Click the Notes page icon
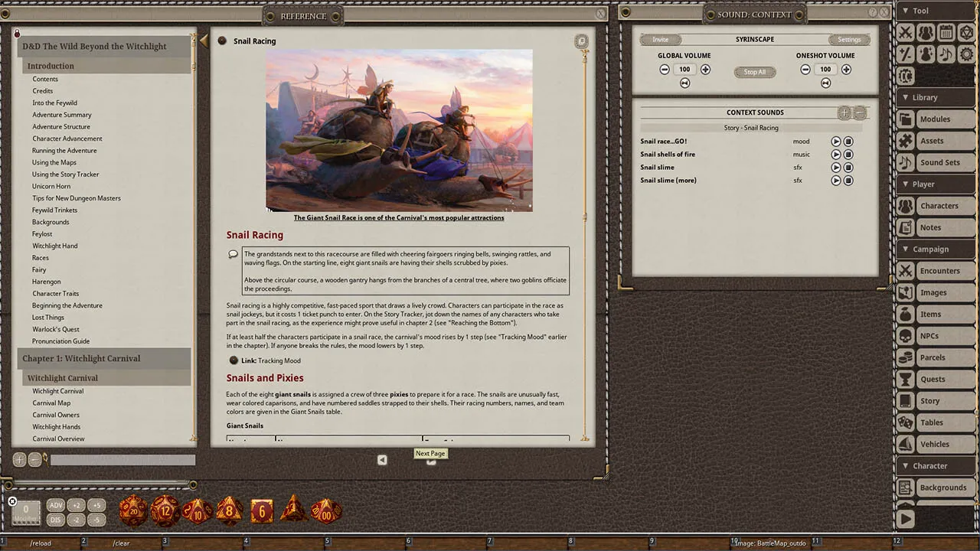This screenshot has width=980, height=551. tap(906, 227)
